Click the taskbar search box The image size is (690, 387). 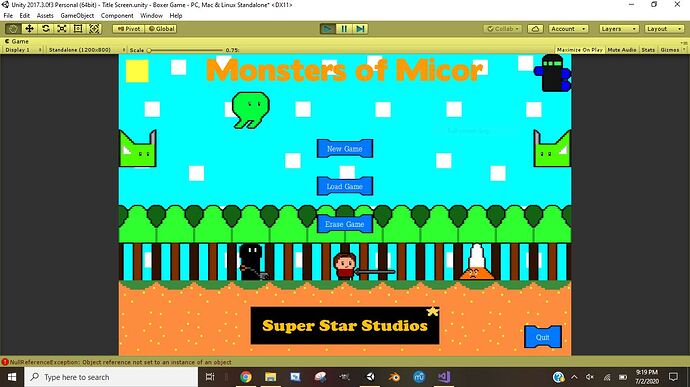111,377
